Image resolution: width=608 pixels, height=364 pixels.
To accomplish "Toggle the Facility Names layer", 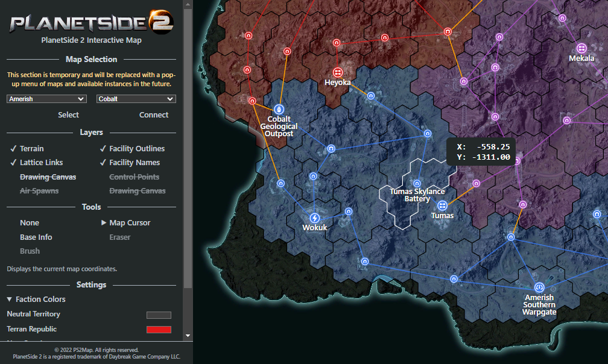I will pyautogui.click(x=130, y=163).
